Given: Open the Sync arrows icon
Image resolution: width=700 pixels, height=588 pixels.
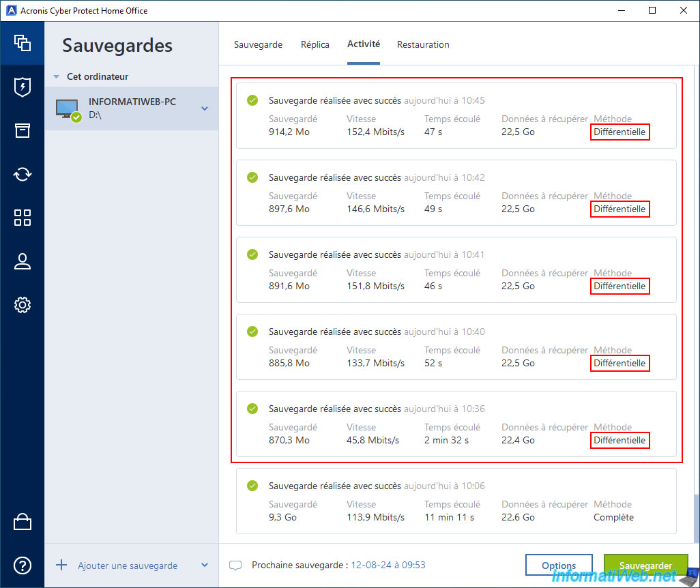Looking at the screenshot, I should (23, 174).
